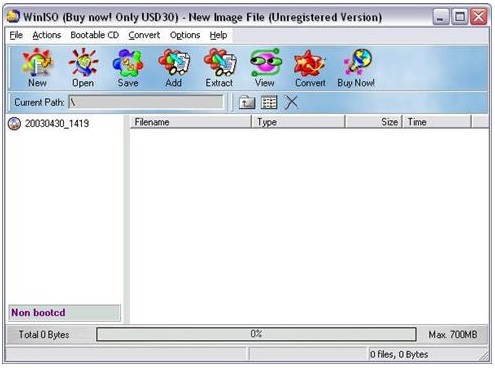Click the Convert toolbar icon
Screen dimensions: 495x368
[x=310, y=68]
